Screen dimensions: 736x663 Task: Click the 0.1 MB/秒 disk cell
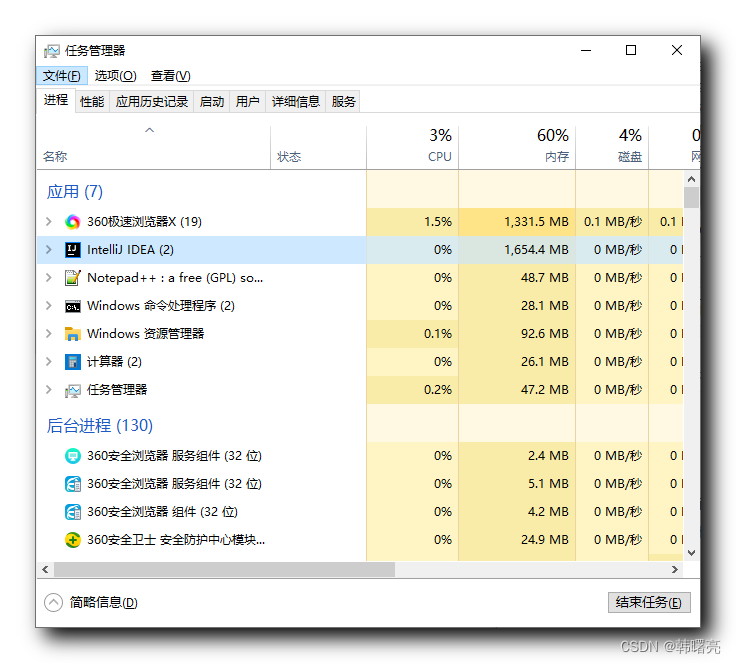613,222
